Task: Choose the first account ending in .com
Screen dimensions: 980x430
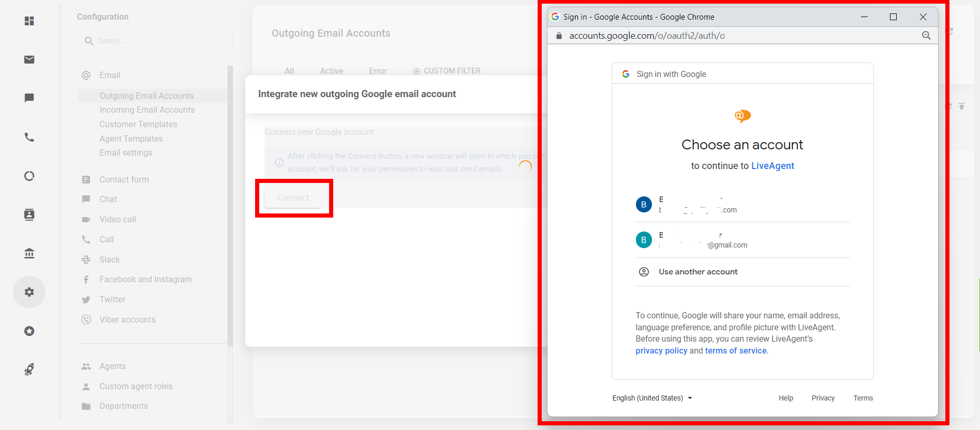Action: coord(743,205)
